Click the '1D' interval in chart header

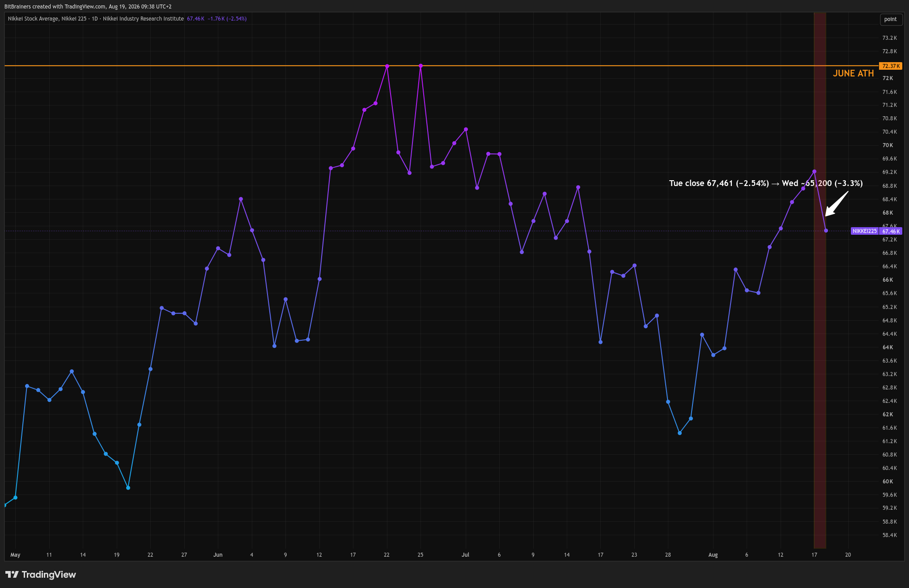95,19
